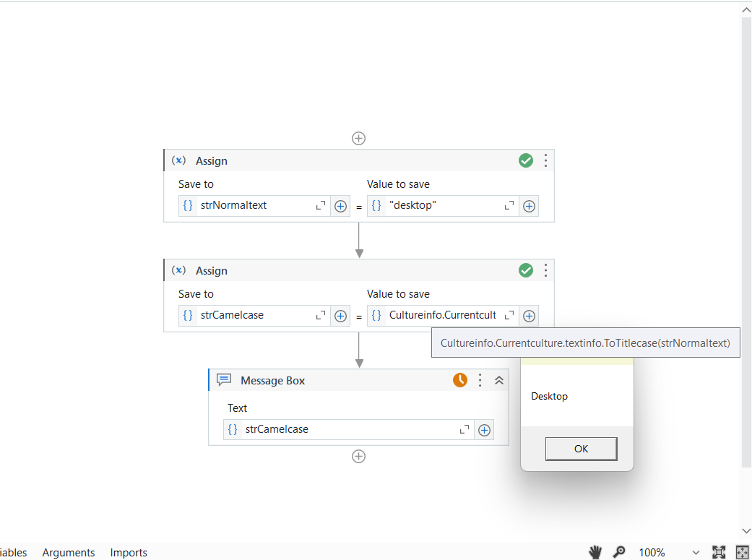The width and height of the screenshot is (752, 560).
Task: Click the plus icon beside strNormaltext field
Action: (x=340, y=206)
